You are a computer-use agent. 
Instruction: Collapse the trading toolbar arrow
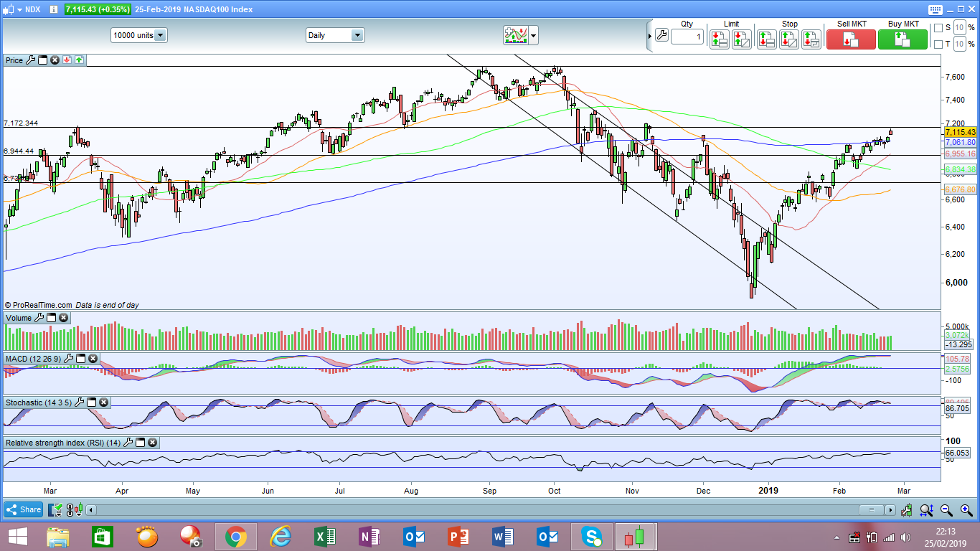coord(650,35)
